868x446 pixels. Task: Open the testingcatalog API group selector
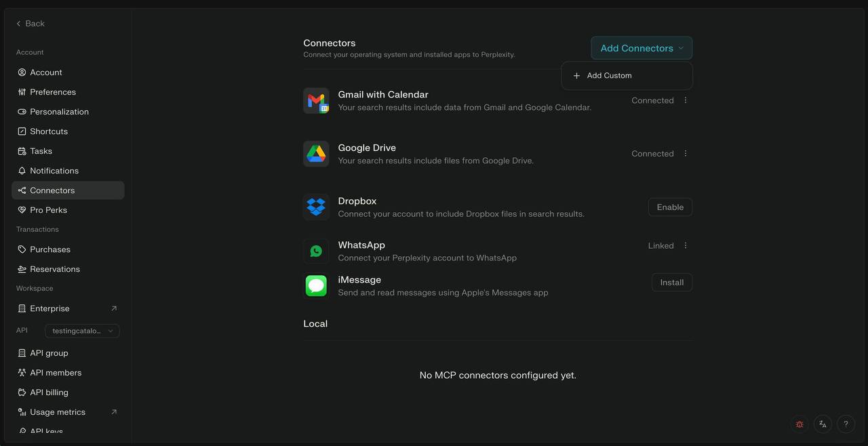[82, 331]
